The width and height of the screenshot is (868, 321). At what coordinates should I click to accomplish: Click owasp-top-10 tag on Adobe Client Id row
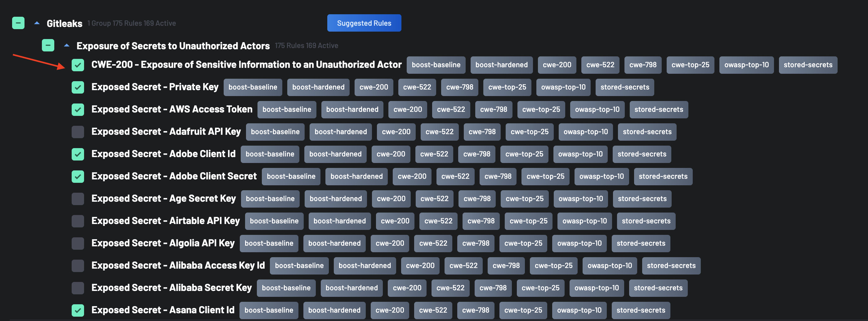(580, 154)
